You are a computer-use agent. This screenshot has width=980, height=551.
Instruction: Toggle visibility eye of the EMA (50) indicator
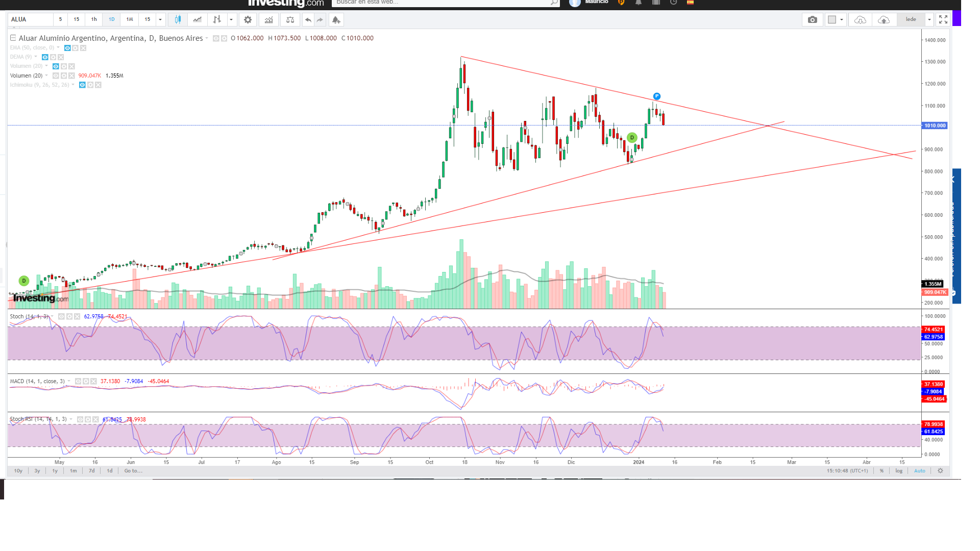(x=67, y=48)
